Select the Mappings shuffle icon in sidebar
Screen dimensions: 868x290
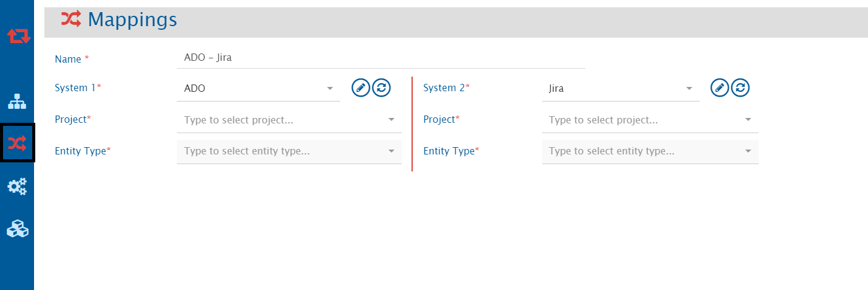17,143
